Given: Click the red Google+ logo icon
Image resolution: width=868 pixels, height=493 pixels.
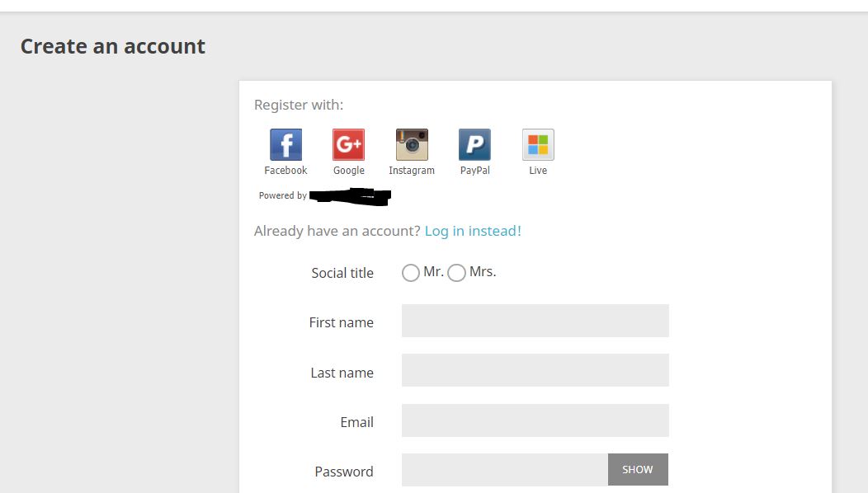Looking at the screenshot, I should [x=348, y=145].
